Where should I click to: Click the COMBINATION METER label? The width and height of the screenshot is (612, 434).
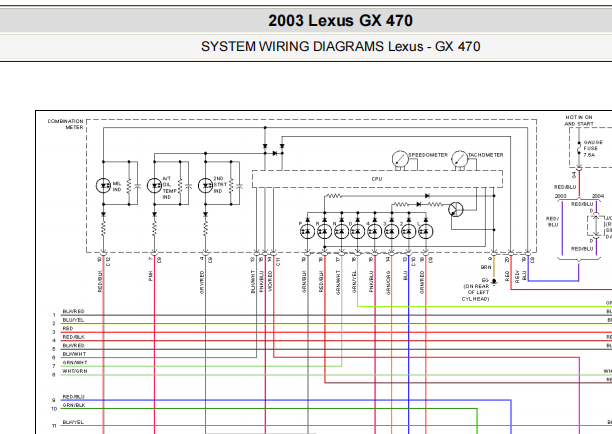tap(66, 124)
